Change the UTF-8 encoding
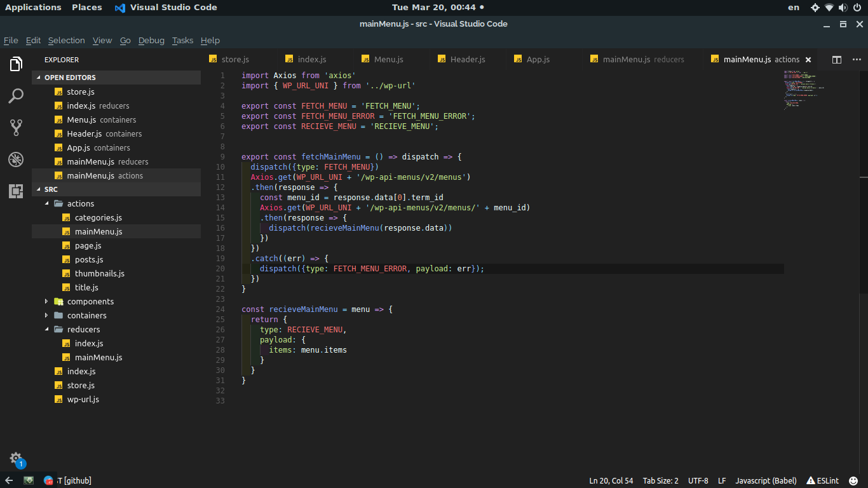Image resolution: width=868 pixels, height=488 pixels. [698, 481]
